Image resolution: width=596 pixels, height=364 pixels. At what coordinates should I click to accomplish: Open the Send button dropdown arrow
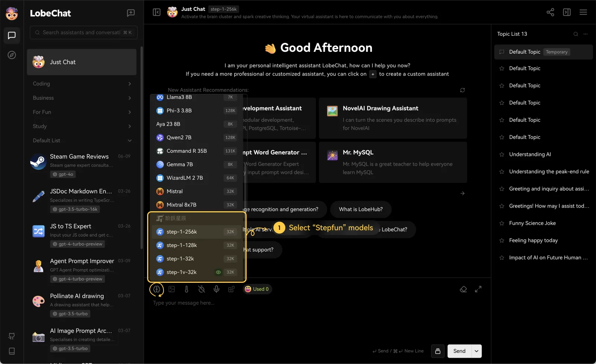[476, 351]
